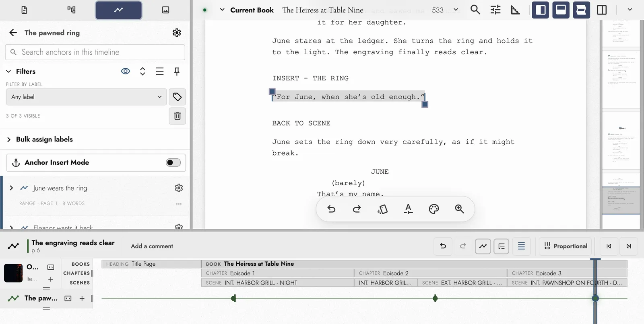Open the color palette tool
Image resolution: width=644 pixels, height=324 pixels.
(434, 209)
